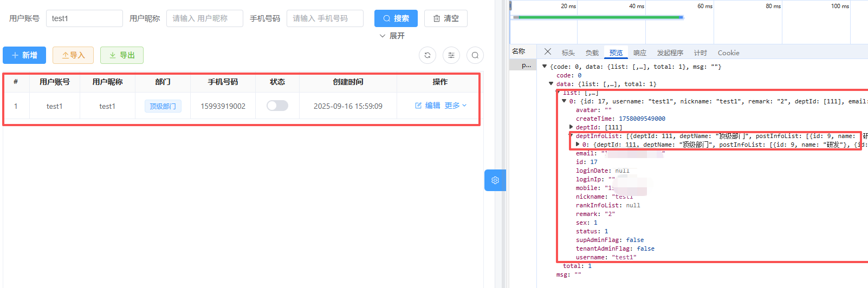
Task: Click the round search toggle icon
Action: point(475,55)
